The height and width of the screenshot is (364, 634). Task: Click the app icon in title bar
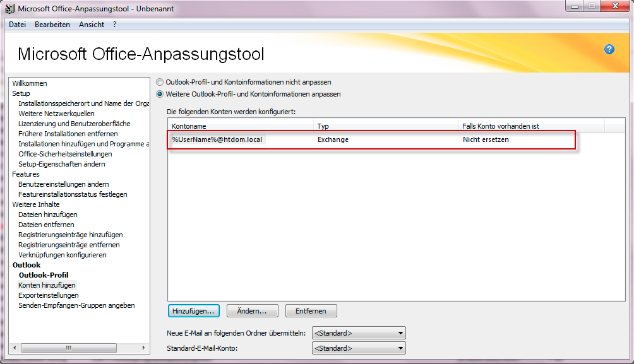click(9, 8)
